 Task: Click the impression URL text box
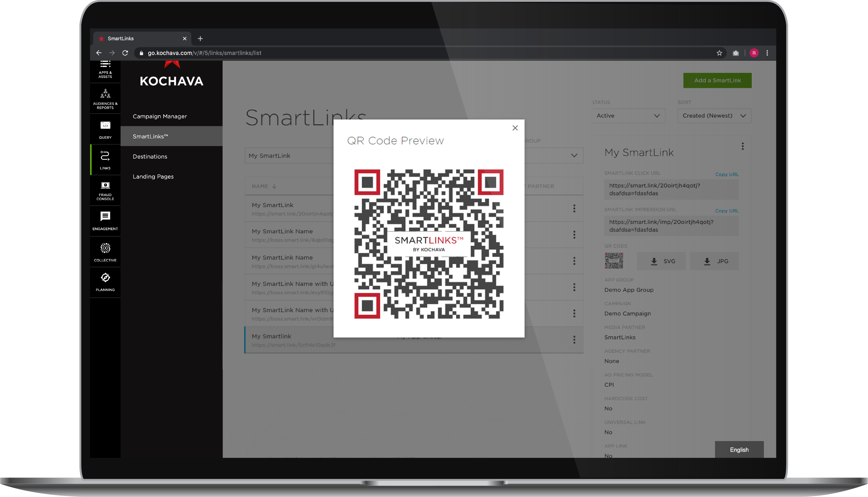(x=671, y=226)
